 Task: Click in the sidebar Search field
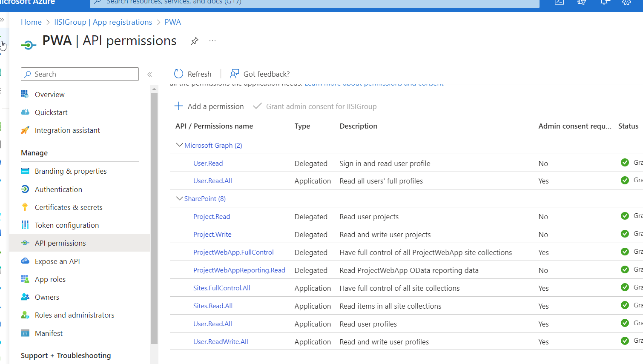click(x=80, y=74)
